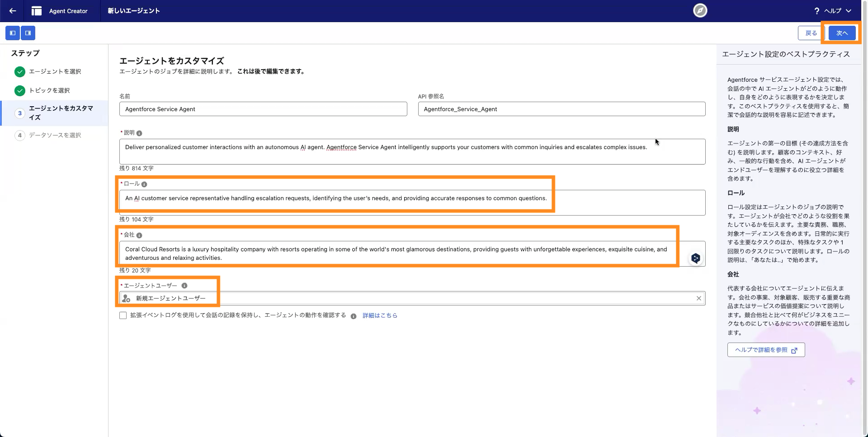Open the エージェントユーザー selection field
This screenshot has height=437, width=868.
(x=412, y=298)
